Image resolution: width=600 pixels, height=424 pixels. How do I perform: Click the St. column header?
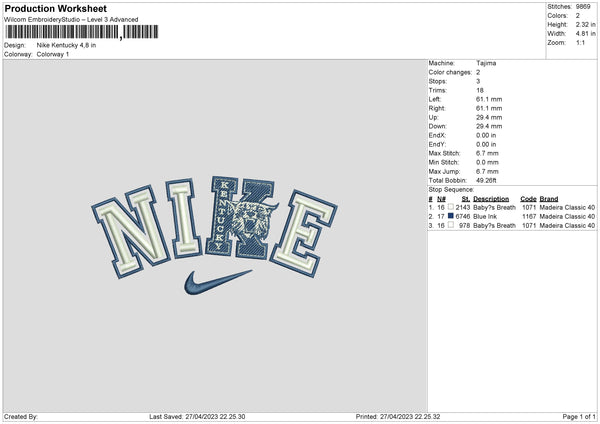(x=466, y=199)
